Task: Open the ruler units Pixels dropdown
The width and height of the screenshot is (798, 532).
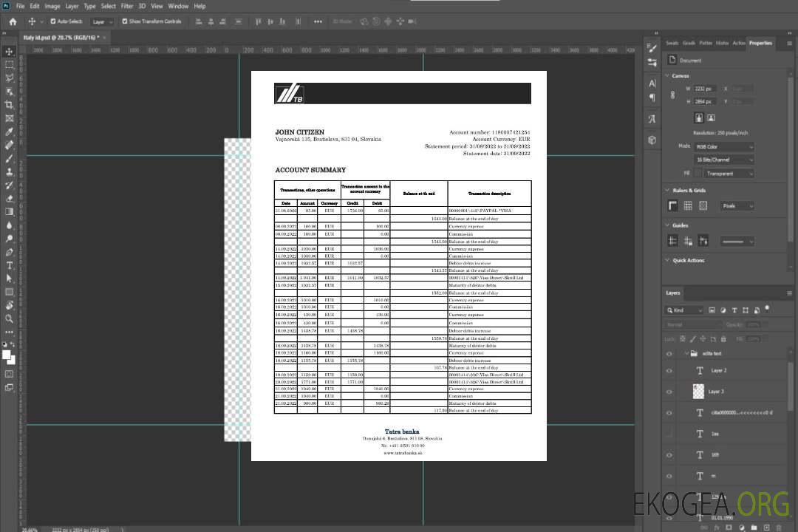Action: [737, 205]
